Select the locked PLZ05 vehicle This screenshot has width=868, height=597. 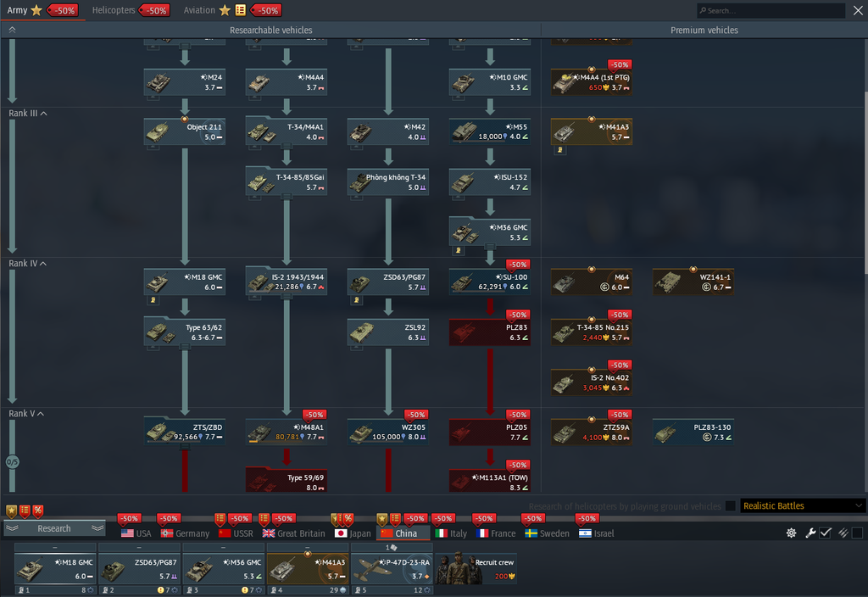point(490,432)
